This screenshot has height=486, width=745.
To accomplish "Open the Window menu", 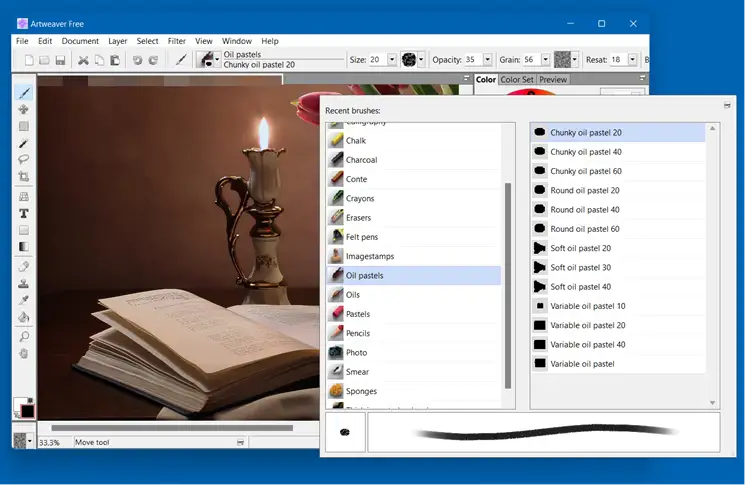I will (x=237, y=41).
